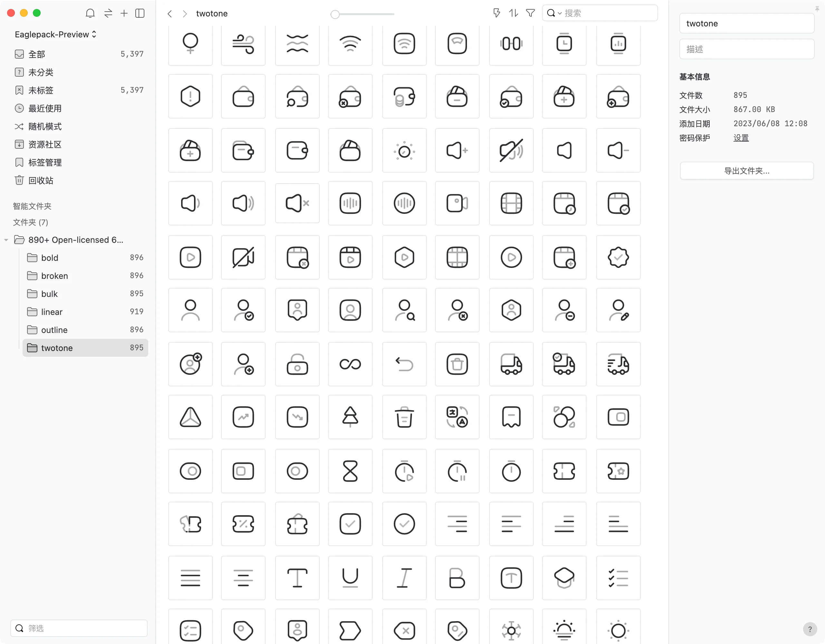Click the sort order arrows icon
The height and width of the screenshot is (644, 825).
pos(513,13)
